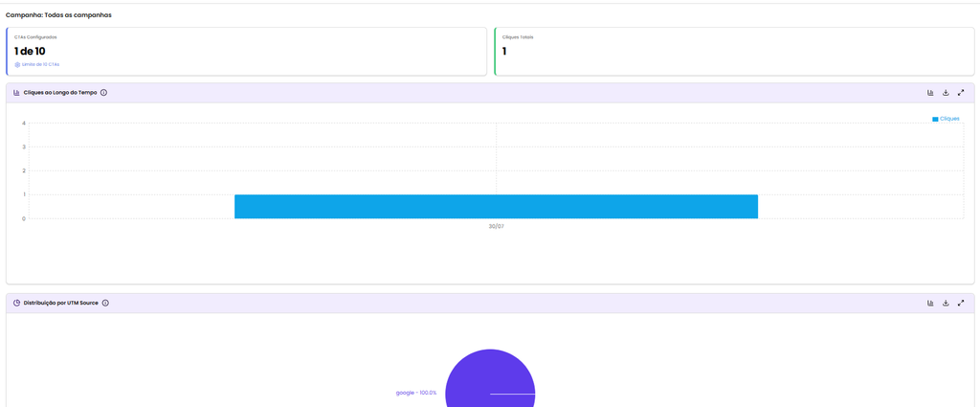Open info tooltip for Distribuição por UTM Source
980x407 pixels.
[x=105, y=304]
